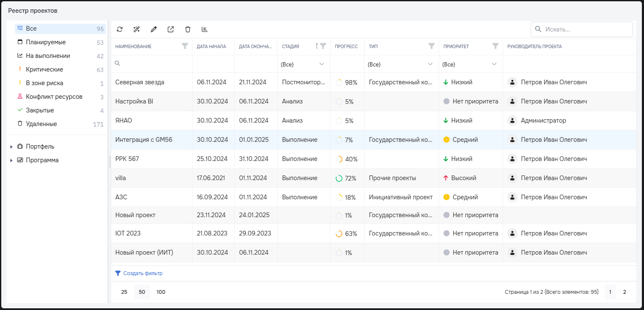Click the Дата оконча... column header
Viewport: 644px width, 310px height.
(256, 46)
